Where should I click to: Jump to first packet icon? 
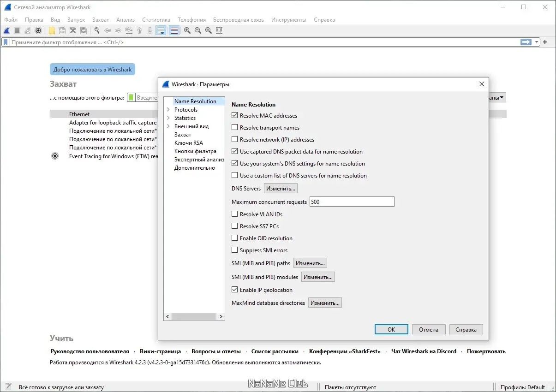tap(139, 30)
